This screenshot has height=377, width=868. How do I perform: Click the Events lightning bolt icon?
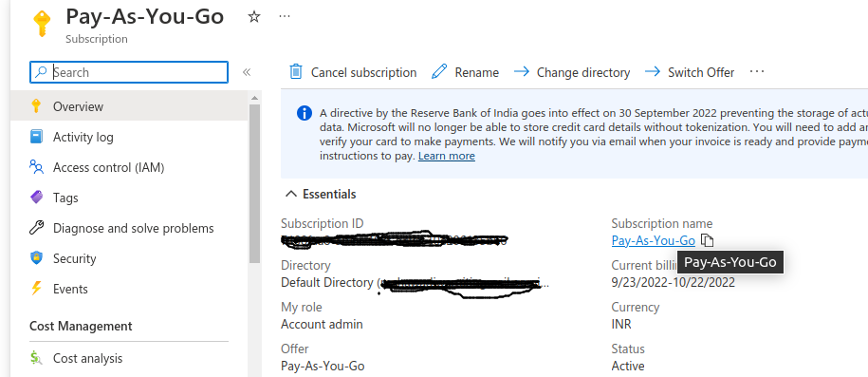pos(37,289)
